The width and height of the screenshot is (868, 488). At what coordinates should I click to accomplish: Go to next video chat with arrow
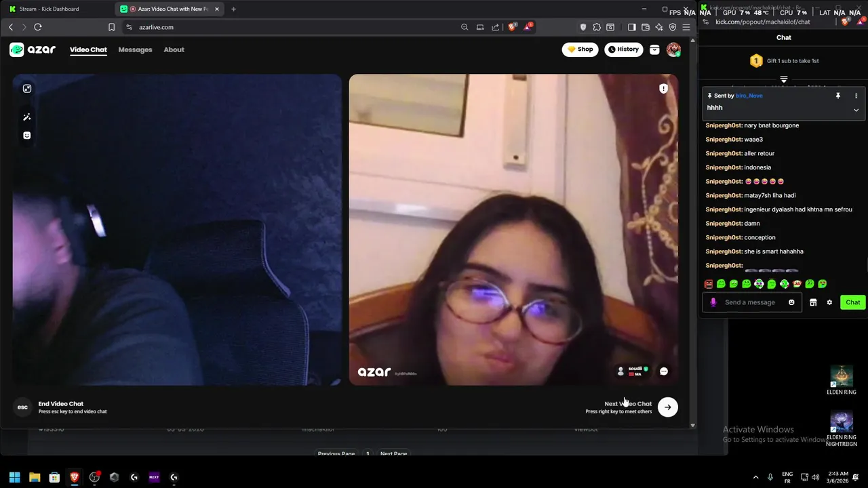[x=668, y=407]
